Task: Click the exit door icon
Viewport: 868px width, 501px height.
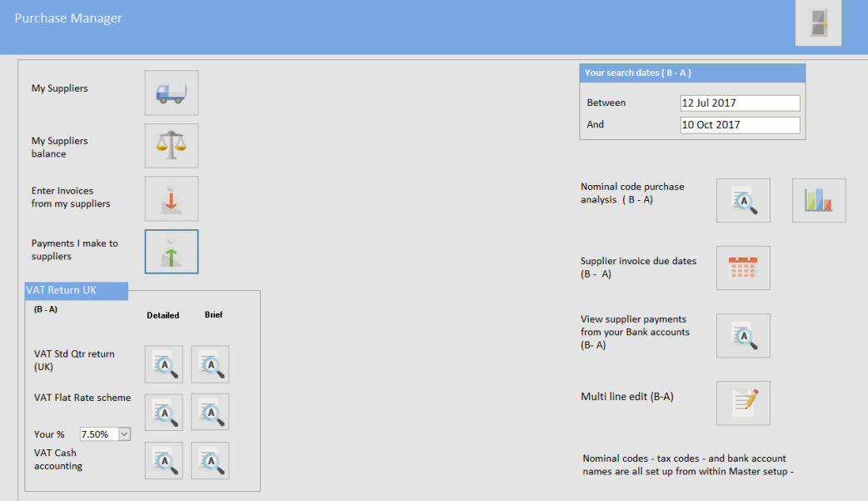Action: tap(818, 23)
